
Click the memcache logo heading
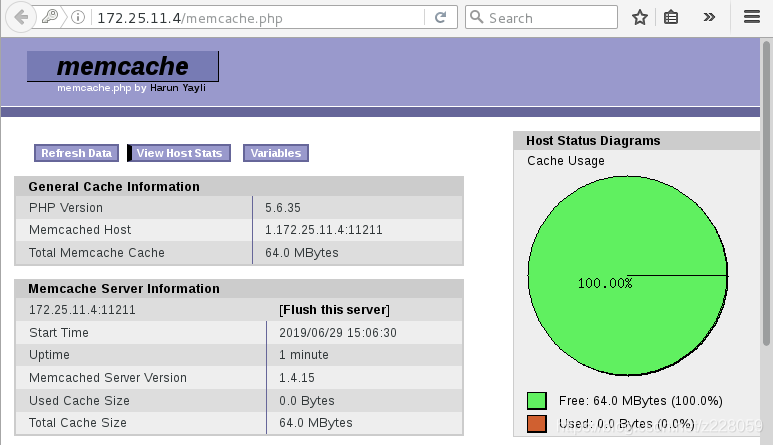(x=123, y=66)
